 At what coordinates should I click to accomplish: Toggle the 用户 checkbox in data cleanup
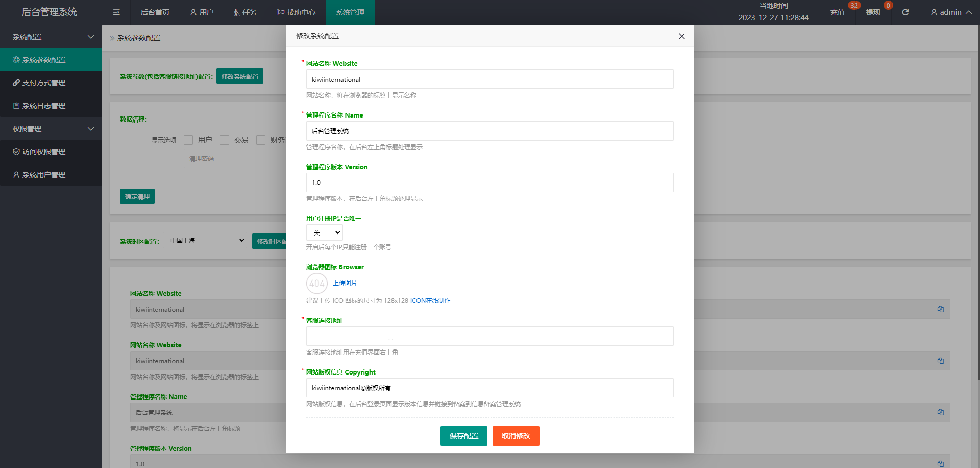(x=188, y=140)
